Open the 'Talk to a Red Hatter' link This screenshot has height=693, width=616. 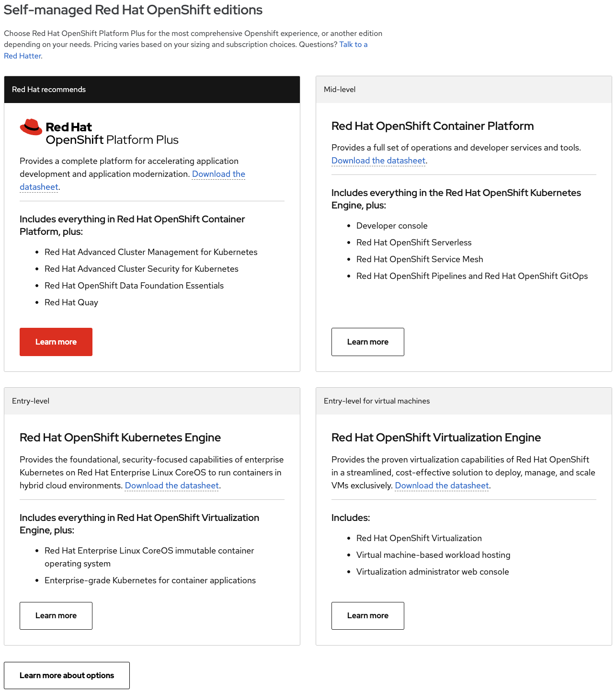click(x=354, y=45)
